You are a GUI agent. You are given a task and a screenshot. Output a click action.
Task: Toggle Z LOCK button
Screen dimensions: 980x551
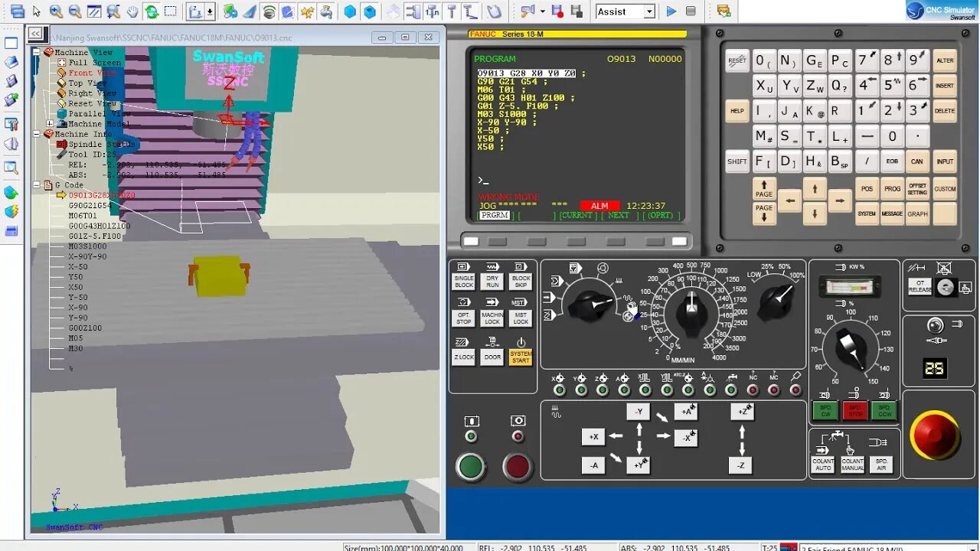tap(464, 357)
